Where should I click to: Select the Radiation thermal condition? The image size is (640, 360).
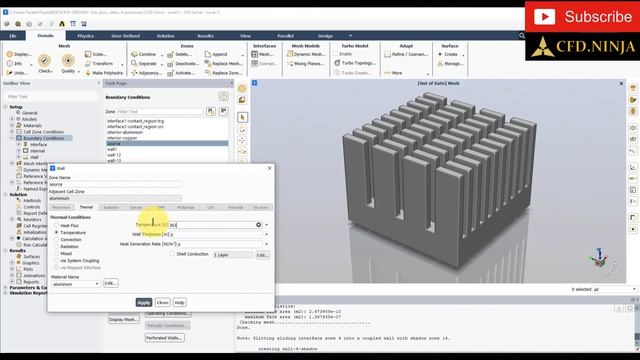tap(57, 247)
